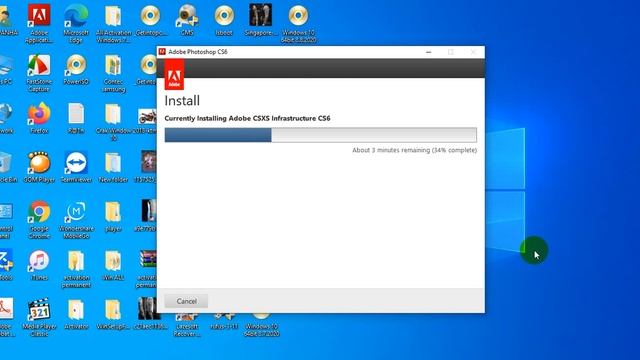
Task: Click the red Adobe logo in installer
Action: coord(174,75)
